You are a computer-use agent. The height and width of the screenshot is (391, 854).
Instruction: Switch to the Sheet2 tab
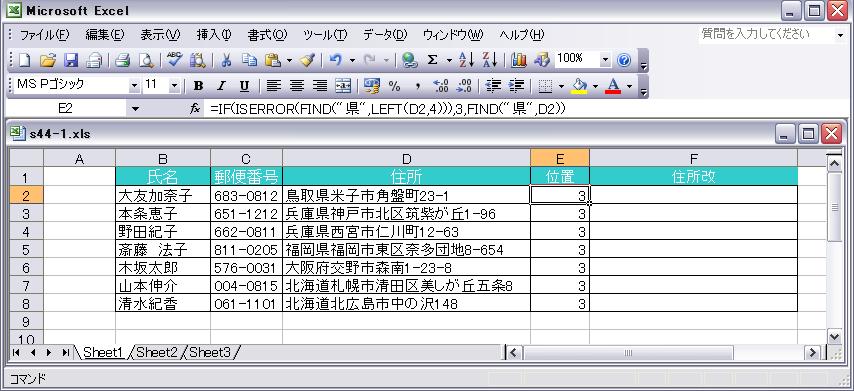pyautogui.click(x=157, y=352)
